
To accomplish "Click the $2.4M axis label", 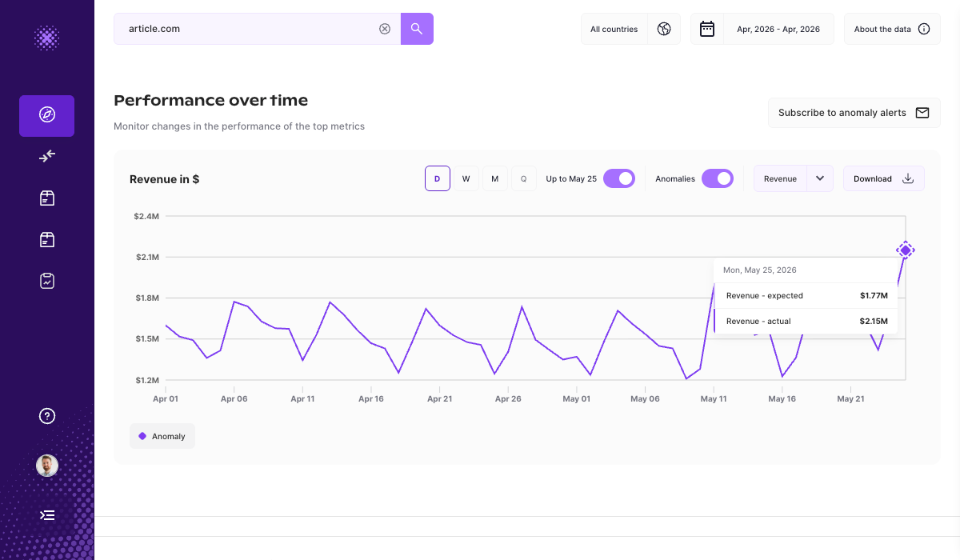I will pyautogui.click(x=146, y=216).
